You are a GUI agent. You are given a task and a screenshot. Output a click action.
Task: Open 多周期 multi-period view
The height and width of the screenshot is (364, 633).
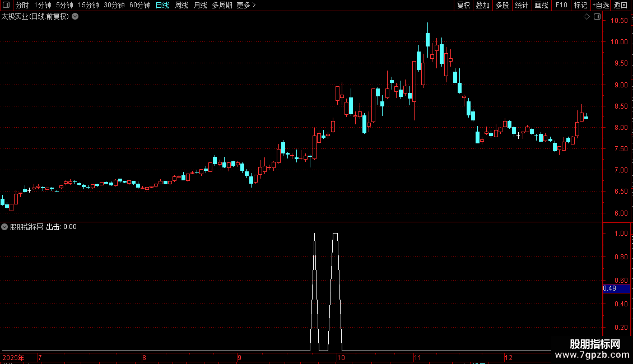point(222,5)
